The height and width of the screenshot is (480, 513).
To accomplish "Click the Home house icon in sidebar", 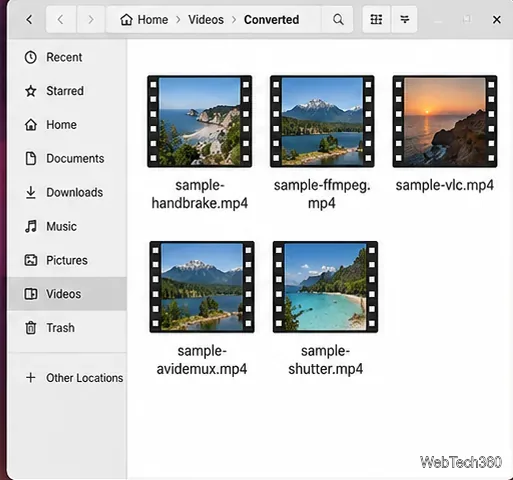I will 31,125.
